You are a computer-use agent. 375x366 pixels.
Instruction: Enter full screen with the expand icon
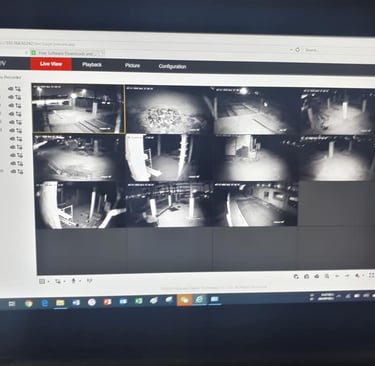(x=371, y=275)
